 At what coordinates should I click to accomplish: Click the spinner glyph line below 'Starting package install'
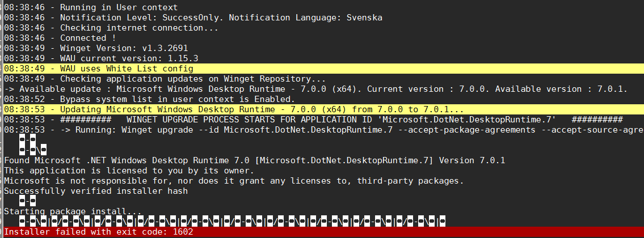[x=232, y=222]
